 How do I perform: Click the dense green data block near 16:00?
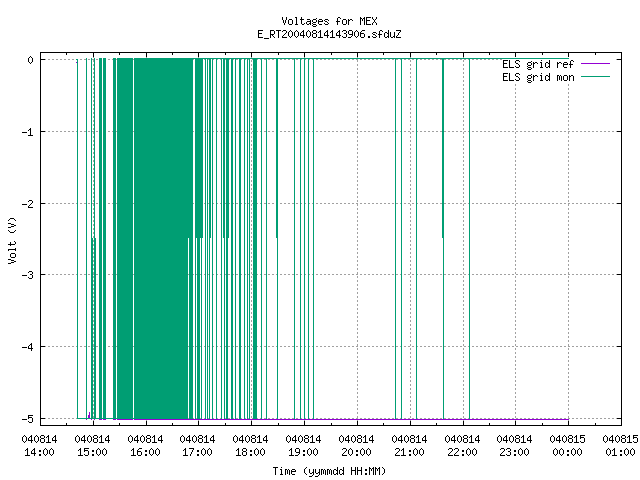(x=163, y=239)
